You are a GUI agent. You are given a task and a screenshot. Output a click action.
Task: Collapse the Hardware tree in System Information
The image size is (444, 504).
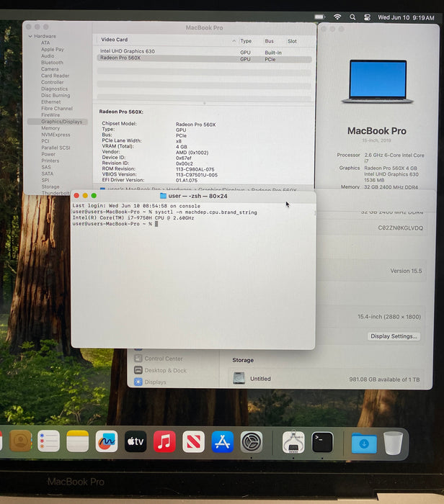click(30, 36)
